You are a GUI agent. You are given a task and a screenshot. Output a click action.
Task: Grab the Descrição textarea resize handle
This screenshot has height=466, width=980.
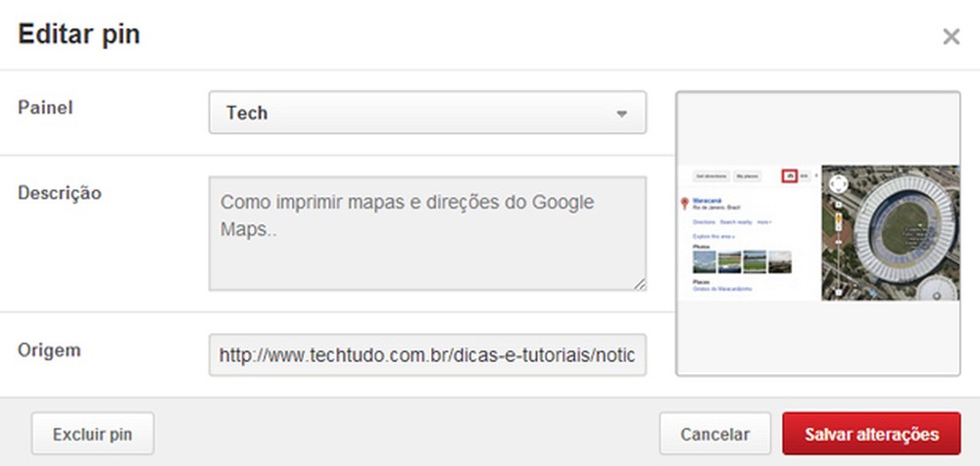tap(639, 283)
